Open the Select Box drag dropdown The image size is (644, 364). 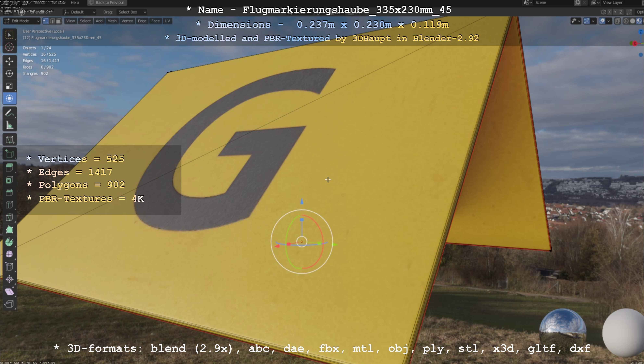(132, 12)
